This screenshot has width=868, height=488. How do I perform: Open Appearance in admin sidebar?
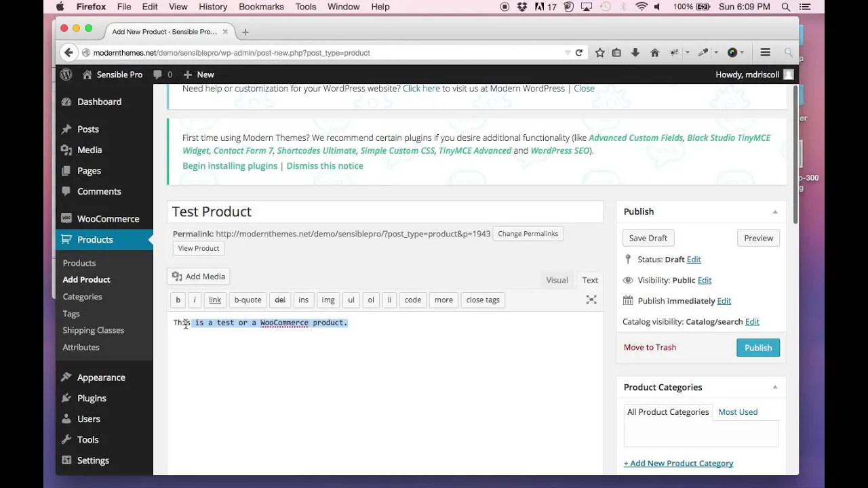click(x=101, y=378)
